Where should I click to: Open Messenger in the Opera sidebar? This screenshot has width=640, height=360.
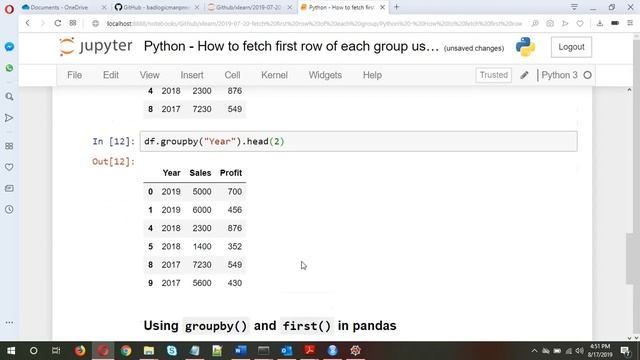9,47
